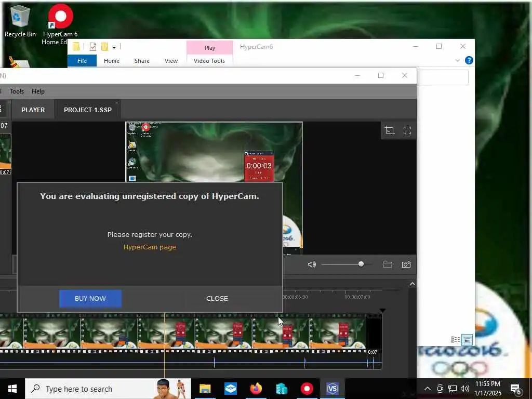The image size is (532, 399).
Task: Expand the Explorer ribbon chevron
Action: (457, 60)
